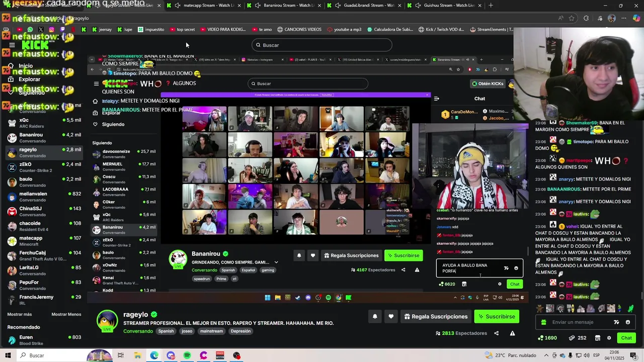644x362 pixels.
Task: Click green gift icon in message box
Action: click(543, 322)
